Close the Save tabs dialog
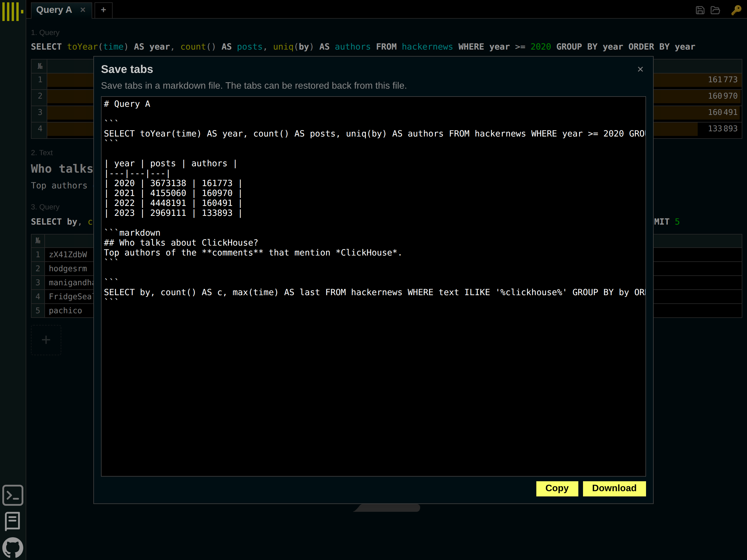The width and height of the screenshot is (747, 560). click(640, 69)
